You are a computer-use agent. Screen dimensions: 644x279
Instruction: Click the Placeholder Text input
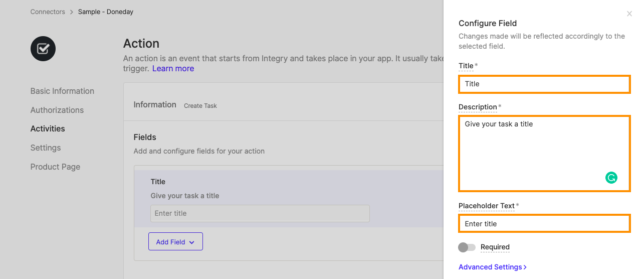click(544, 224)
